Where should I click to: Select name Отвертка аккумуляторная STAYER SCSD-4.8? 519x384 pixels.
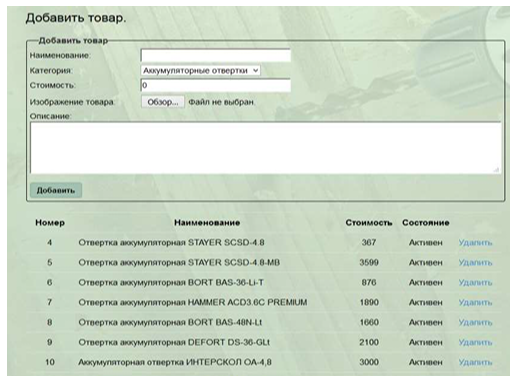tap(171, 243)
